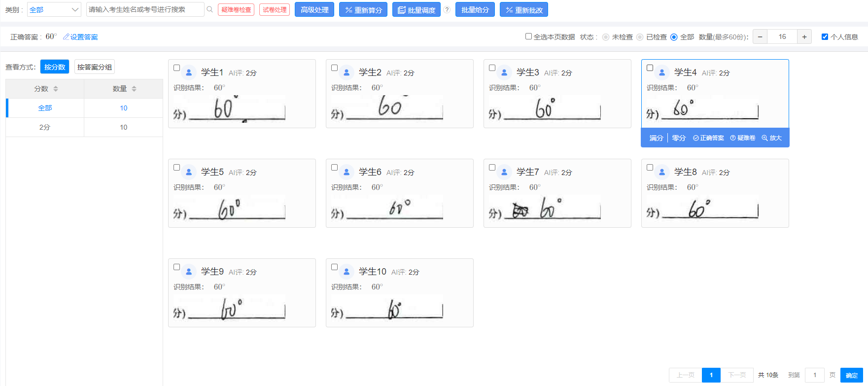The height and width of the screenshot is (386, 868).
Task: Select the 未检查 status radio button
Action: point(605,37)
